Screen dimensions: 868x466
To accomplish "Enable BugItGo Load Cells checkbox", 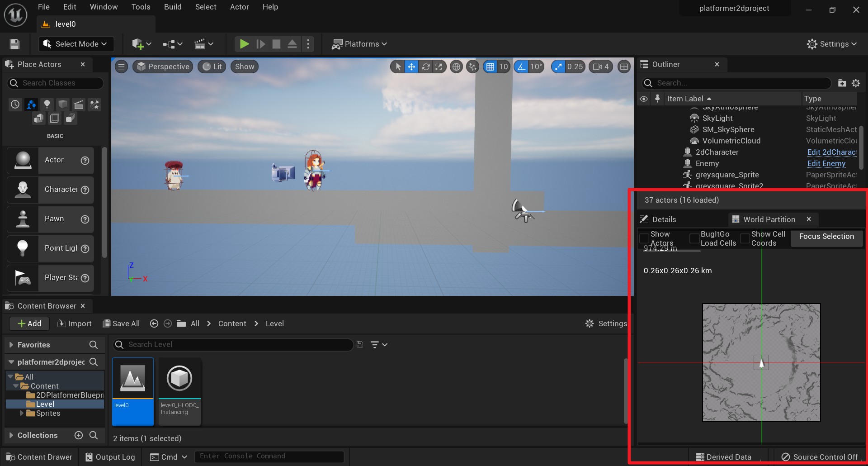I will pyautogui.click(x=694, y=238).
